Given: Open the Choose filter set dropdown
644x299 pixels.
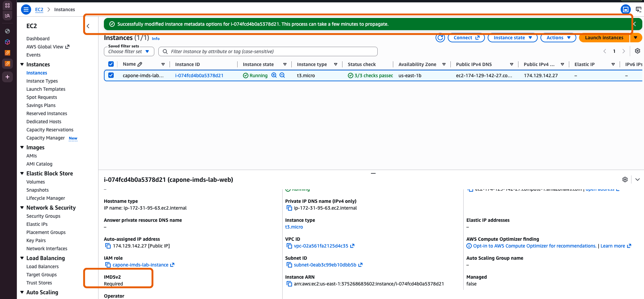Looking at the screenshot, I should click(x=129, y=51).
